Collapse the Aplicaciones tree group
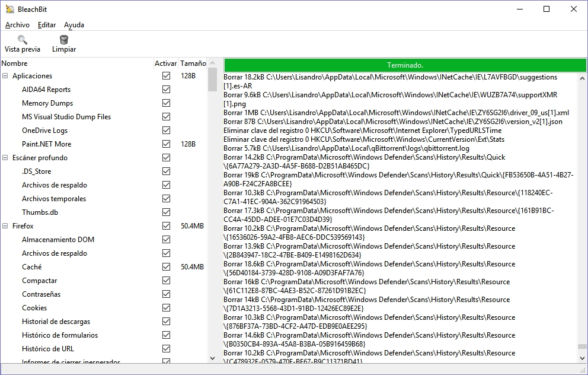 point(5,76)
